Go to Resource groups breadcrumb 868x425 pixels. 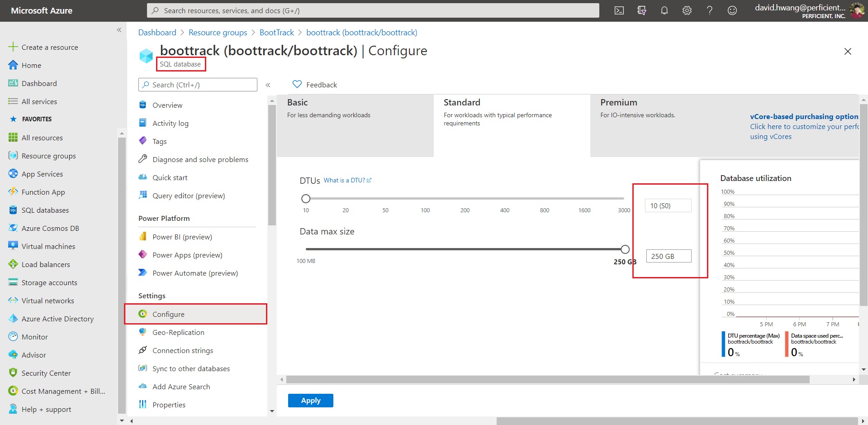tap(218, 33)
